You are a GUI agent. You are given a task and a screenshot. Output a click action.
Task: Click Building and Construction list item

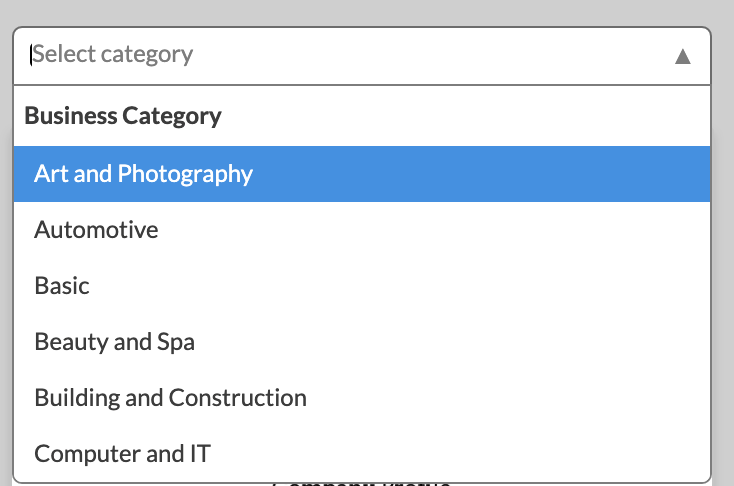pos(170,398)
